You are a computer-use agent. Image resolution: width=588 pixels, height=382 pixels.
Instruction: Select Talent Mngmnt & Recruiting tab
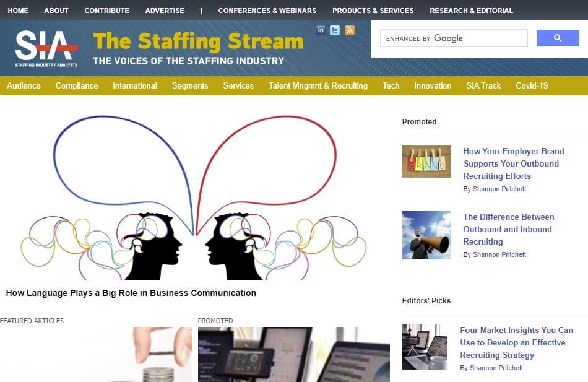318,85
